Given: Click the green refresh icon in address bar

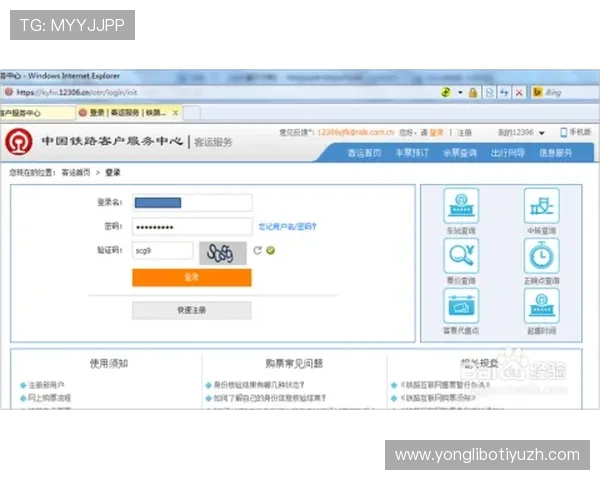Looking at the screenshot, I should (x=446, y=92).
